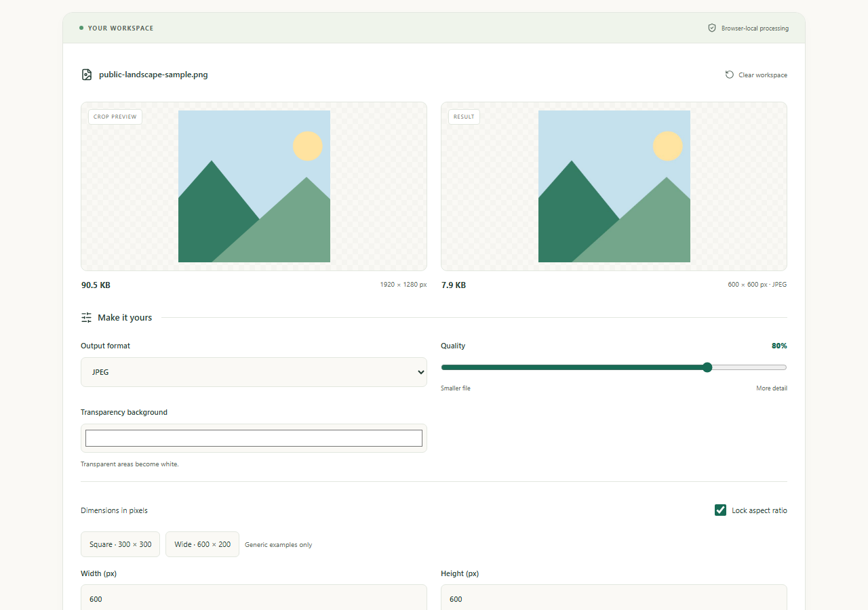Apply the Square 300 × 300 preset
The image size is (868, 610).
click(x=121, y=544)
